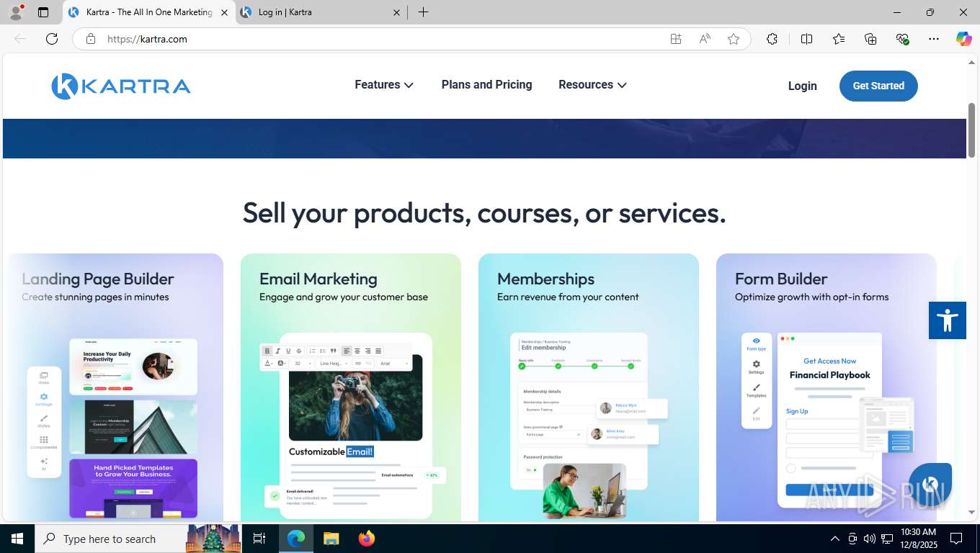The image size is (980, 553).
Task: Open Split screen icon
Action: [806, 39]
